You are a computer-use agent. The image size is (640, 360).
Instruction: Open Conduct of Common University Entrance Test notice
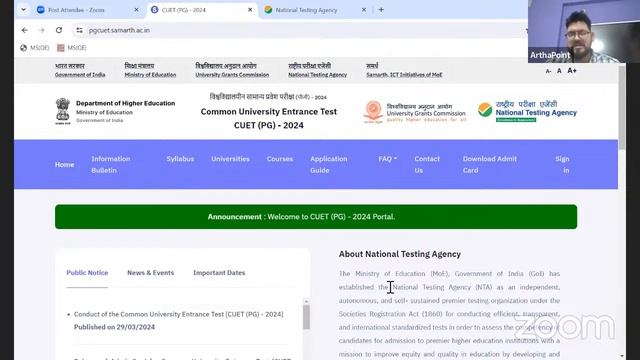click(178, 314)
